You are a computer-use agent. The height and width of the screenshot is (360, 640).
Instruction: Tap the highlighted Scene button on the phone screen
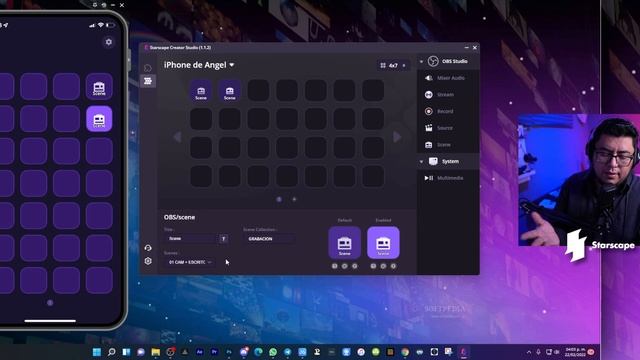pyautogui.click(x=99, y=119)
